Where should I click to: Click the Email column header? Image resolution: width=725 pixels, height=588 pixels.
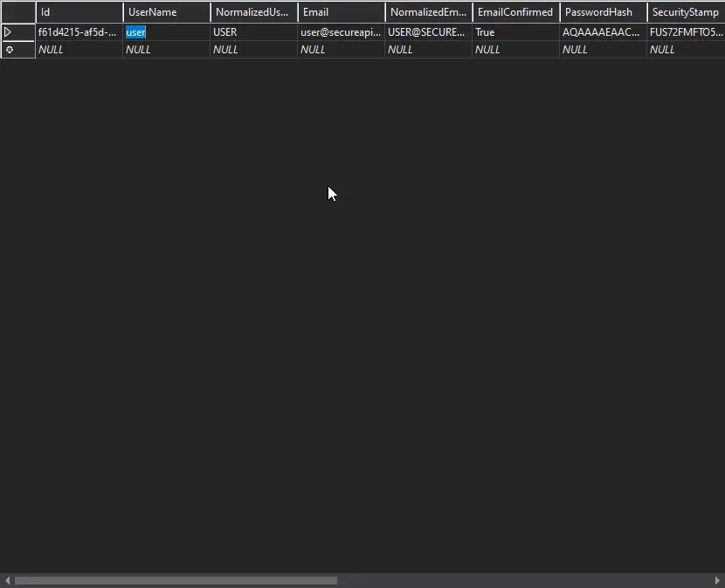point(340,11)
